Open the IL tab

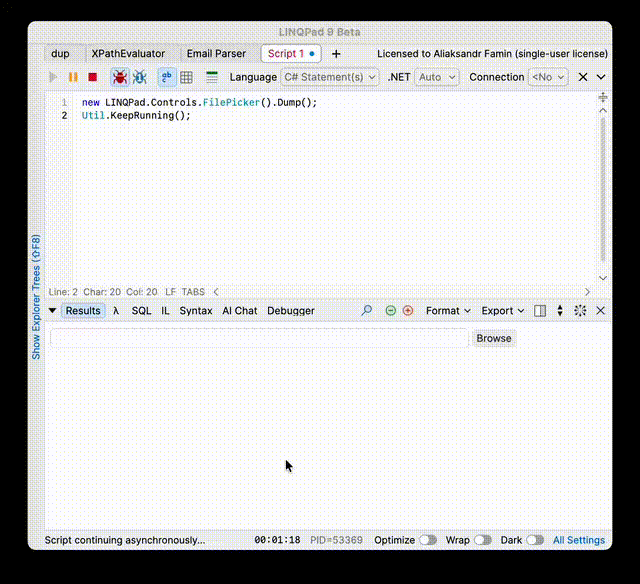pyautogui.click(x=165, y=311)
